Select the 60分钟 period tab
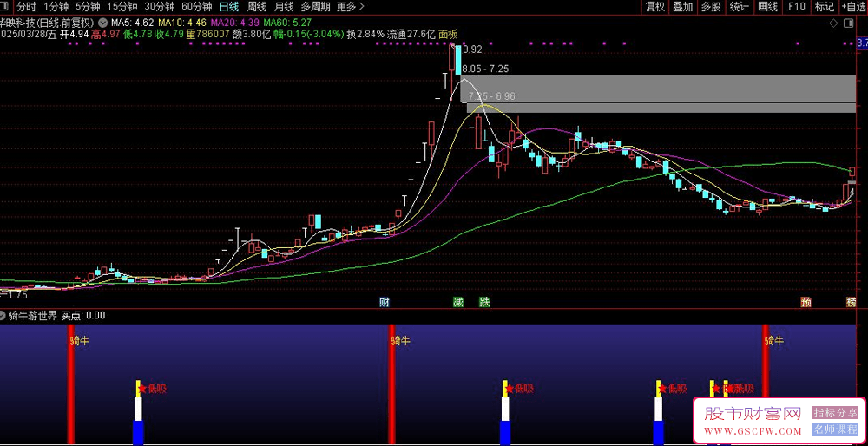868x446 pixels. pyautogui.click(x=196, y=7)
